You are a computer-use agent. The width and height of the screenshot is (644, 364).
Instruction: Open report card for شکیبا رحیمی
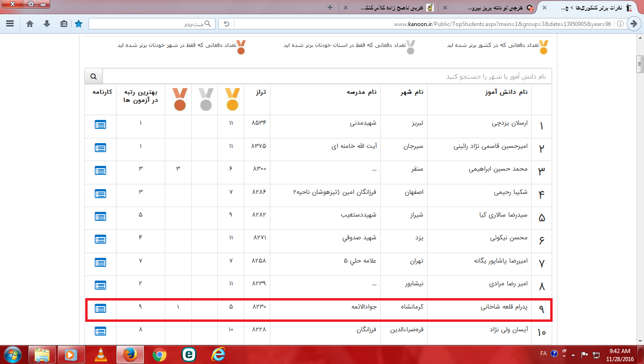(100, 193)
